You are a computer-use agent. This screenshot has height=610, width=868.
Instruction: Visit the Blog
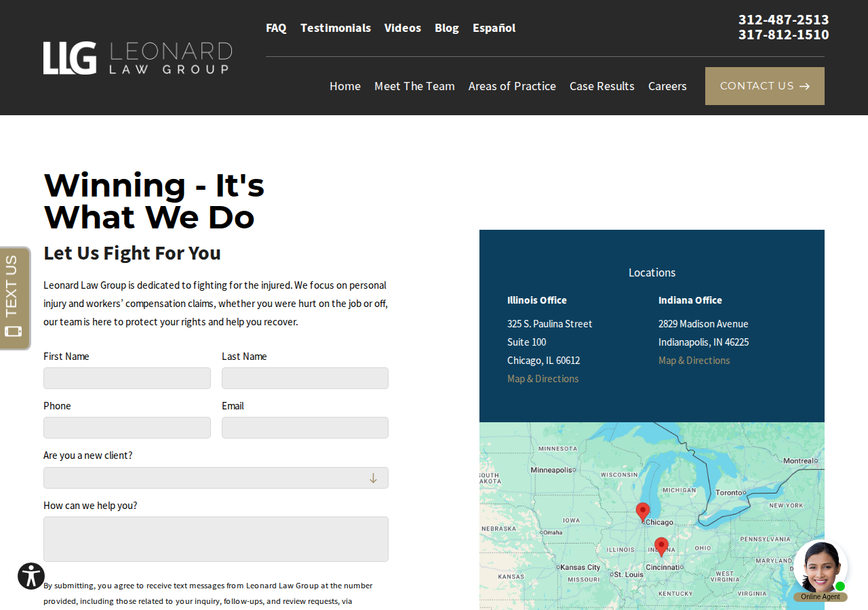tap(447, 28)
